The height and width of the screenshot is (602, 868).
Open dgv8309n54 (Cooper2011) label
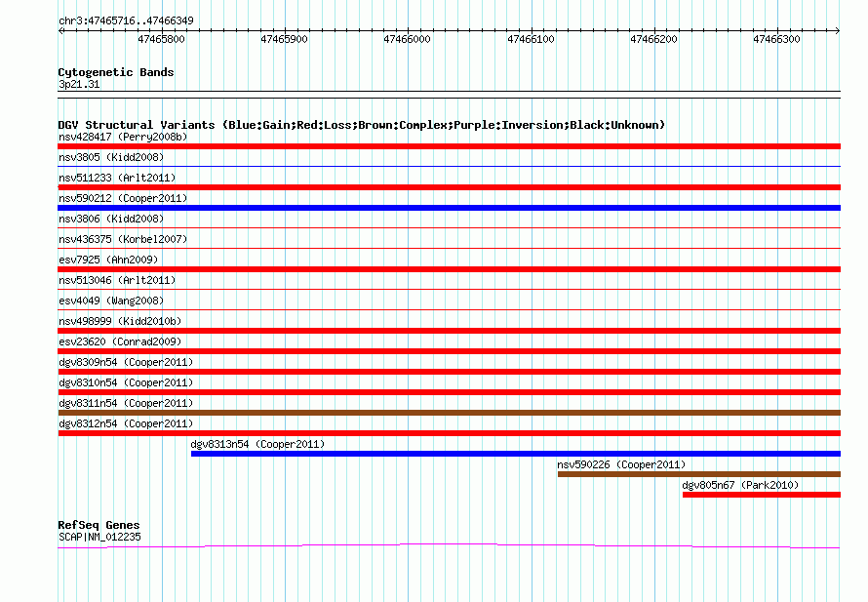(x=126, y=362)
